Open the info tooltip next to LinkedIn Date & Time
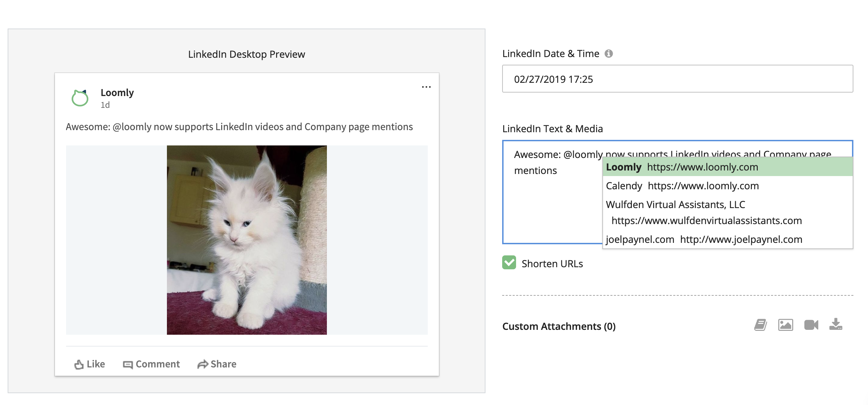The width and height of the screenshot is (868, 405). click(609, 53)
